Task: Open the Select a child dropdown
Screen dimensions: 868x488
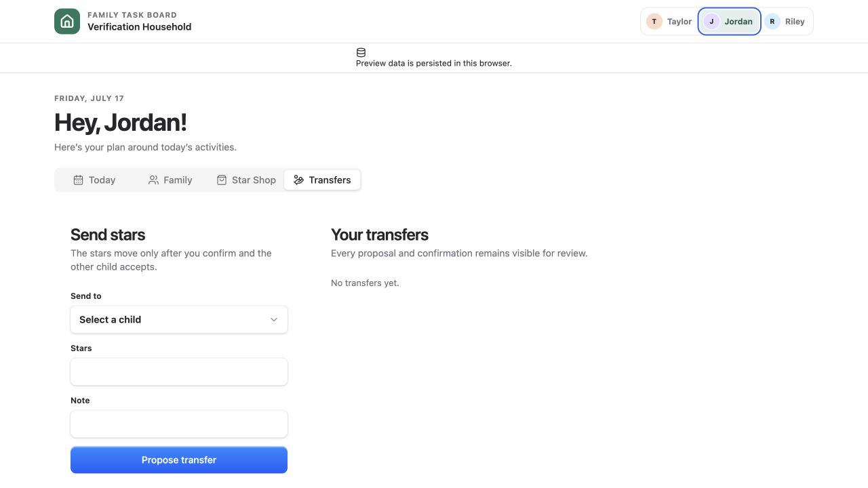Action: coord(179,319)
